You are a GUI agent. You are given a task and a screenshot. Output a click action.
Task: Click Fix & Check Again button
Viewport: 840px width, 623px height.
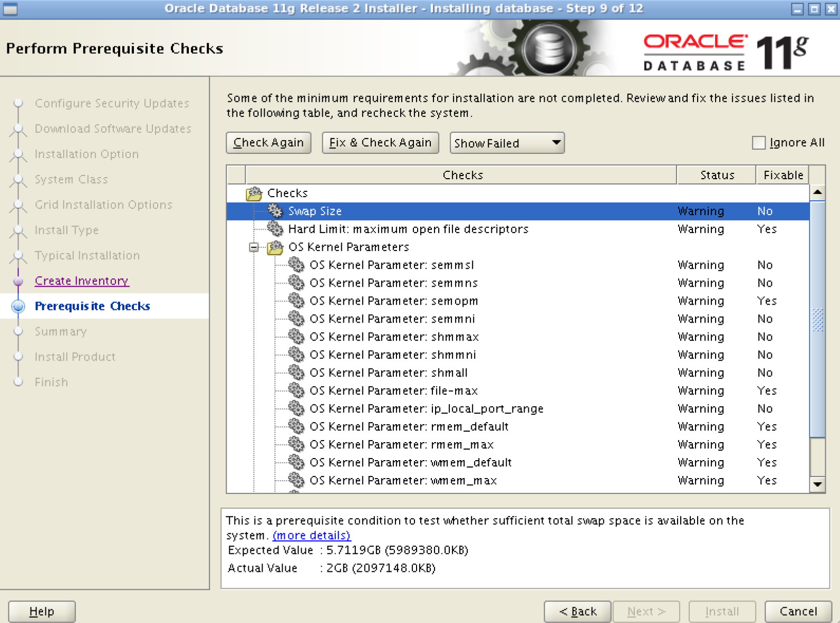[x=380, y=143]
